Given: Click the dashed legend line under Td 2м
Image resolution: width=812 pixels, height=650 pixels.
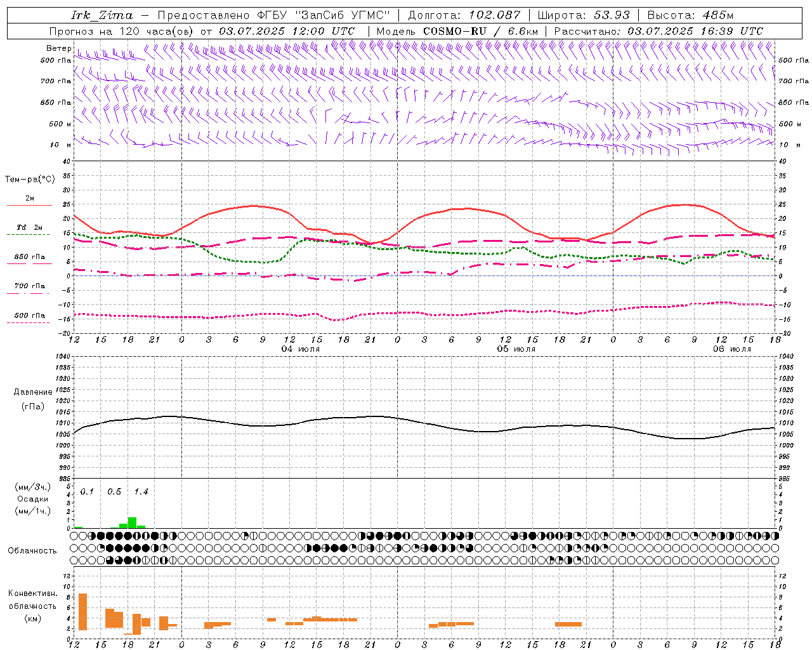Looking at the screenshot, I should coord(29,234).
